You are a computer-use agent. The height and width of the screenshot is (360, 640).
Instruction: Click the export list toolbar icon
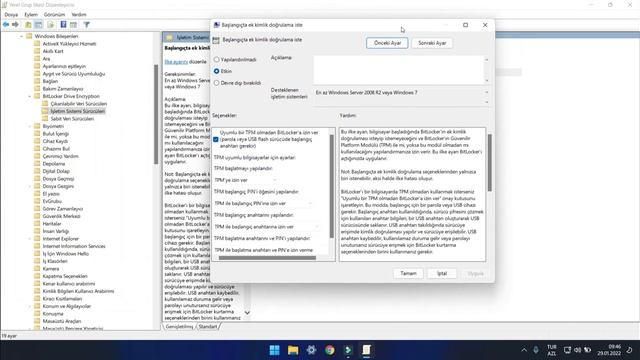click(51, 25)
